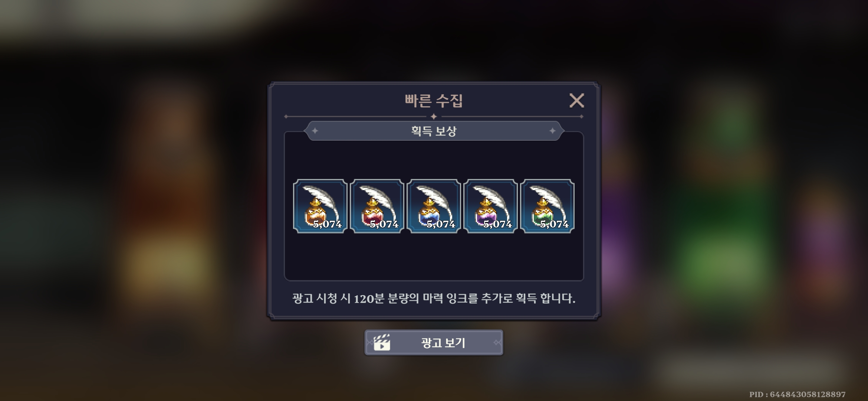Click the 120분 ad bonus description text
The image size is (868, 401).
click(434, 298)
